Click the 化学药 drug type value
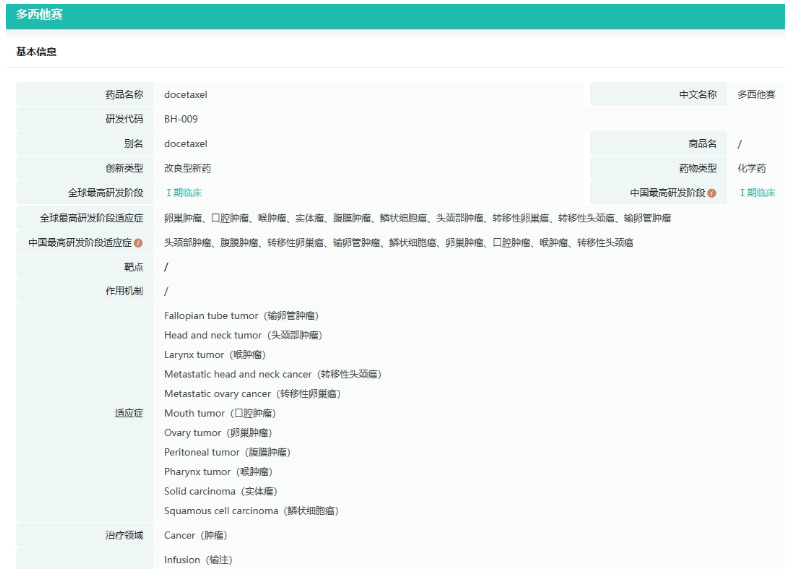 point(752,168)
